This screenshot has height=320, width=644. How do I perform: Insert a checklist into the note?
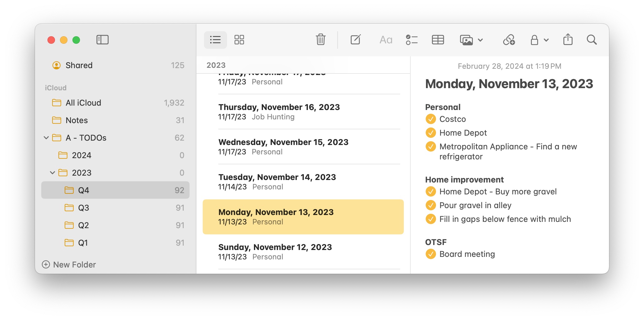[412, 40]
